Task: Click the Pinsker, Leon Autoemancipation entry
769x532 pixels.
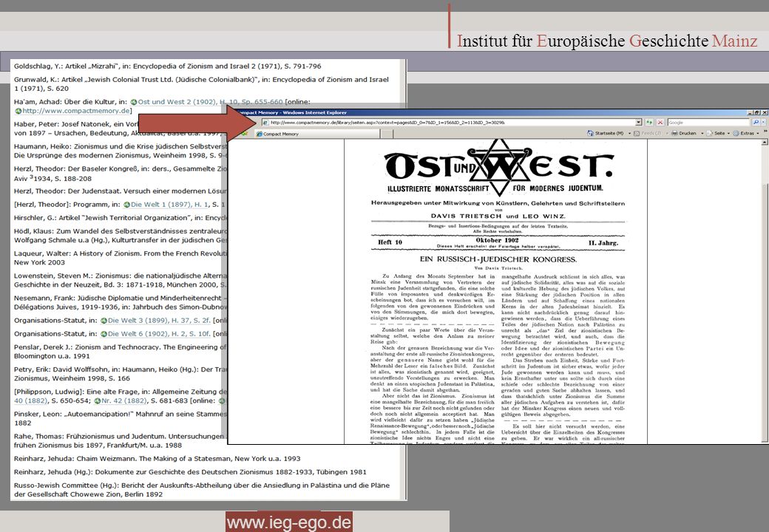Action: (120, 418)
